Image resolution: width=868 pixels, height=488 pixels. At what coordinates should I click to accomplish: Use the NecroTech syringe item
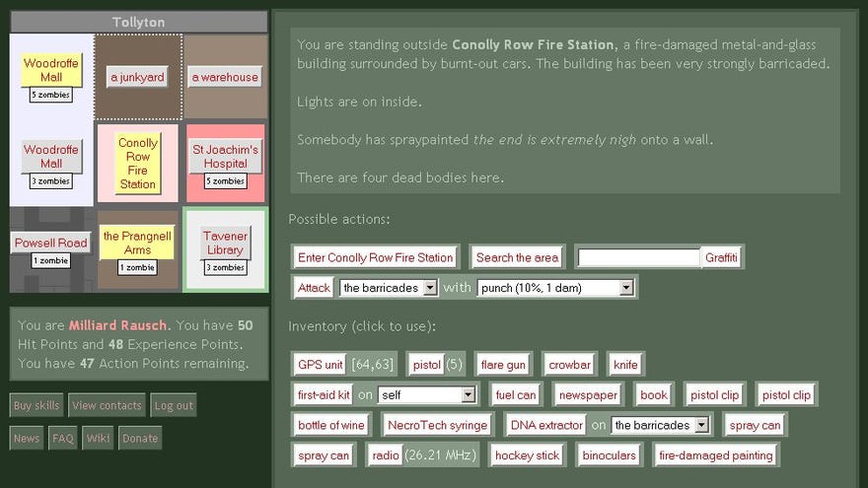click(437, 425)
